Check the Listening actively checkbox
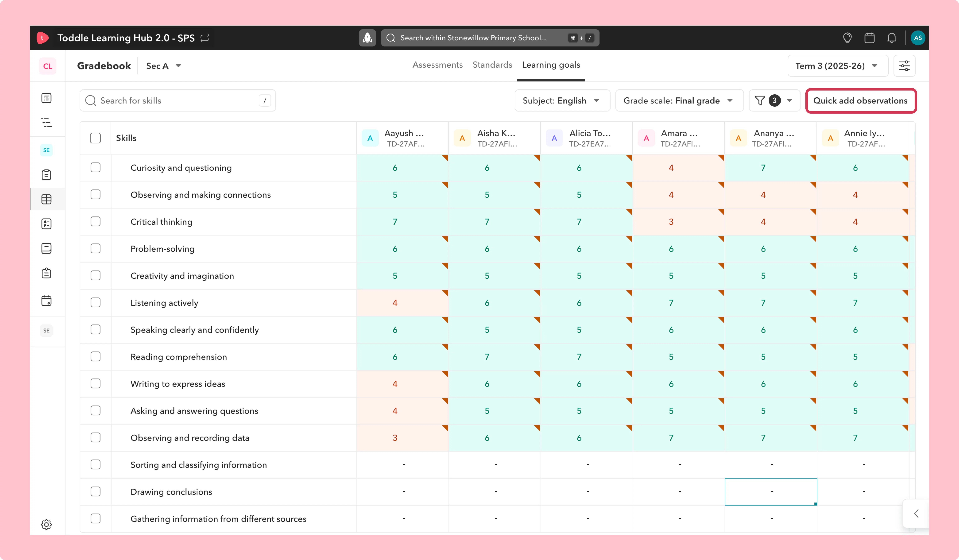 point(96,302)
